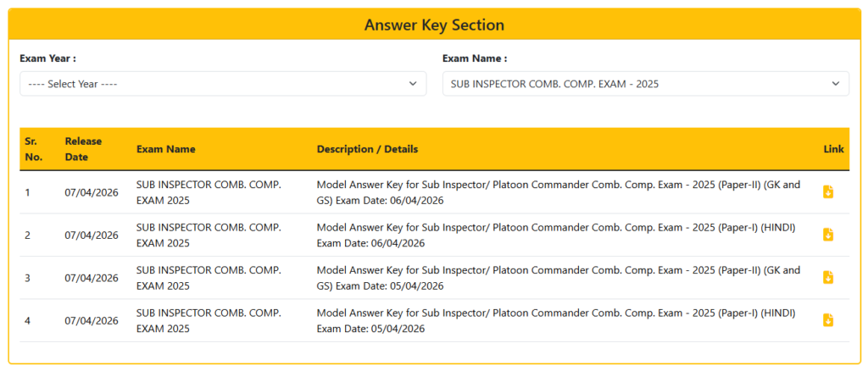Click the Sr. No. column header

(x=31, y=149)
